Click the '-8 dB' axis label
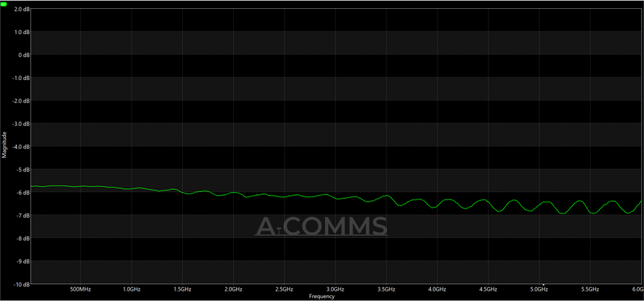The height and width of the screenshot is (301, 644). click(x=22, y=238)
